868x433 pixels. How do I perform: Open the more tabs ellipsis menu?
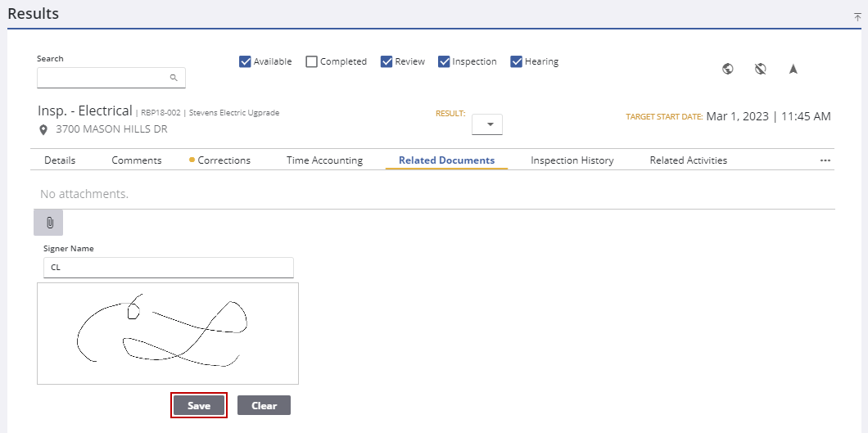click(825, 160)
